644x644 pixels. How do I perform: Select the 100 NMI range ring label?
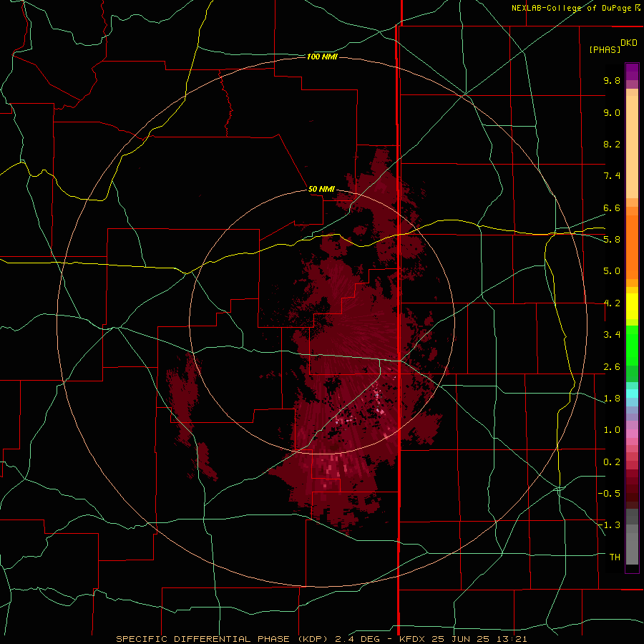[x=322, y=57]
